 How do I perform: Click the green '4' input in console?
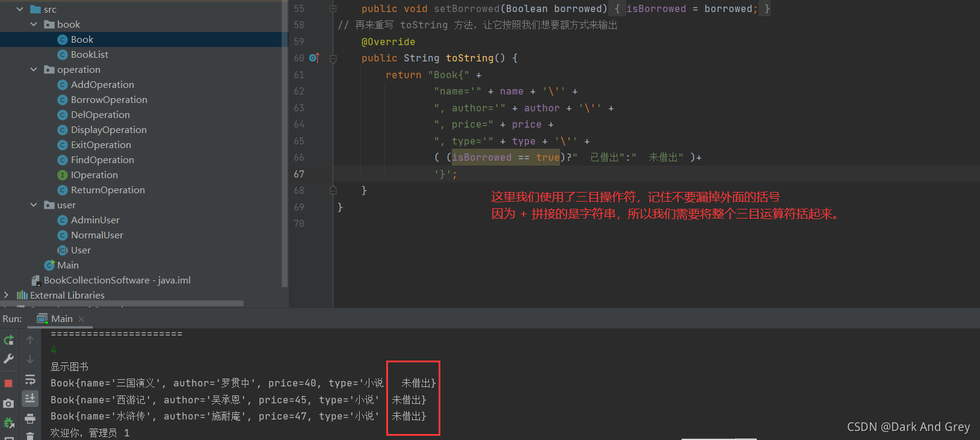coord(54,350)
